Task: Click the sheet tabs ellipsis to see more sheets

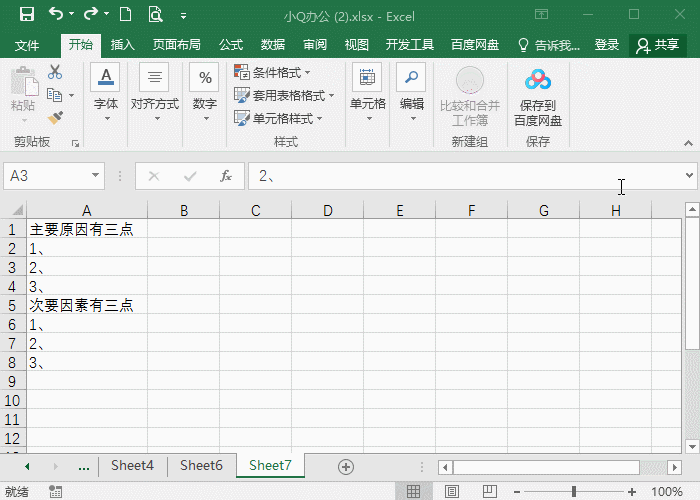Action: tap(83, 467)
